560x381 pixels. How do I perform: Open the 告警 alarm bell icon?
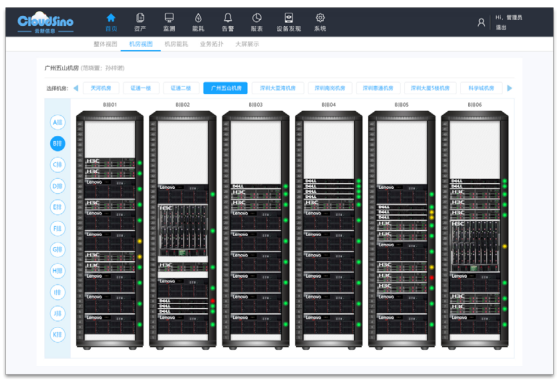(x=228, y=22)
